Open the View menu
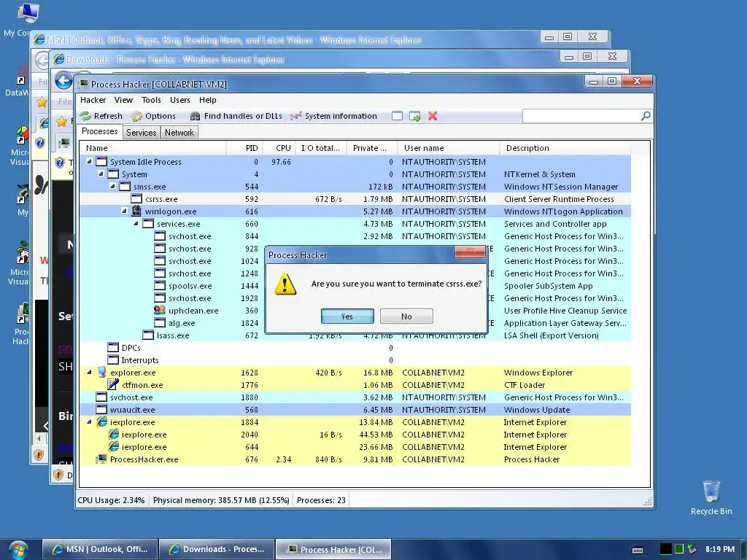 click(123, 100)
